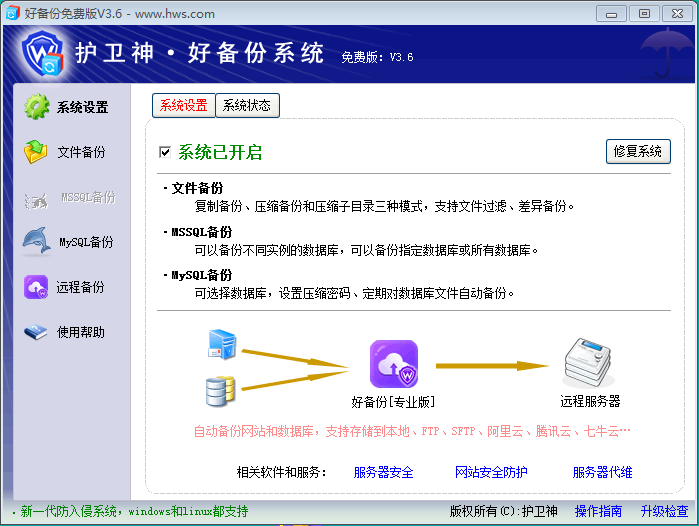This screenshot has width=699, height=526.
Task: Click the 服务器代维 link
Action: click(x=602, y=472)
